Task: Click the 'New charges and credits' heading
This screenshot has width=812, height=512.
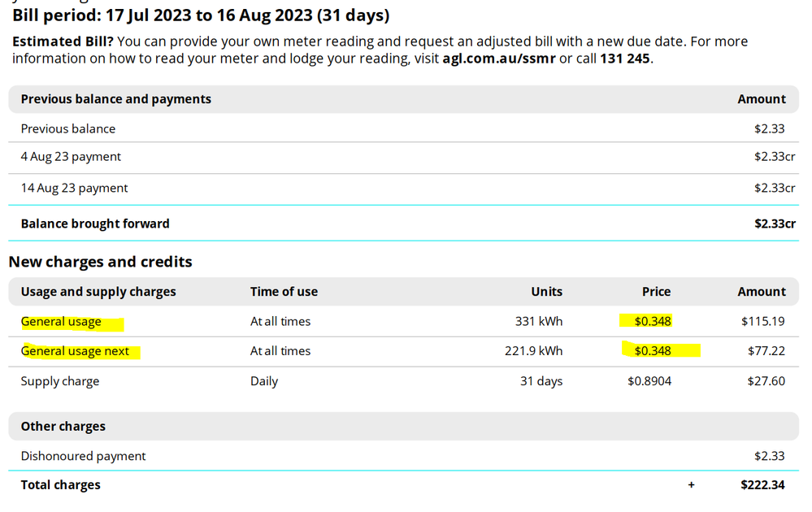Action: (x=100, y=262)
